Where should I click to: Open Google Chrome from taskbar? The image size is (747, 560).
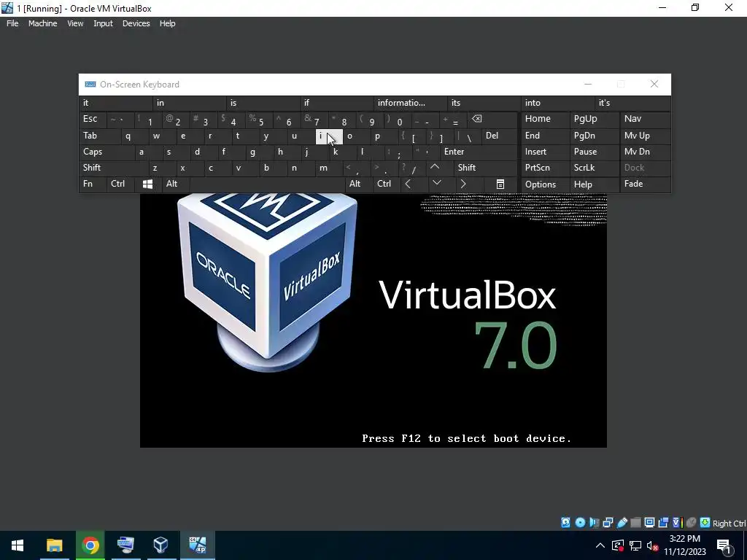(90, 545)
